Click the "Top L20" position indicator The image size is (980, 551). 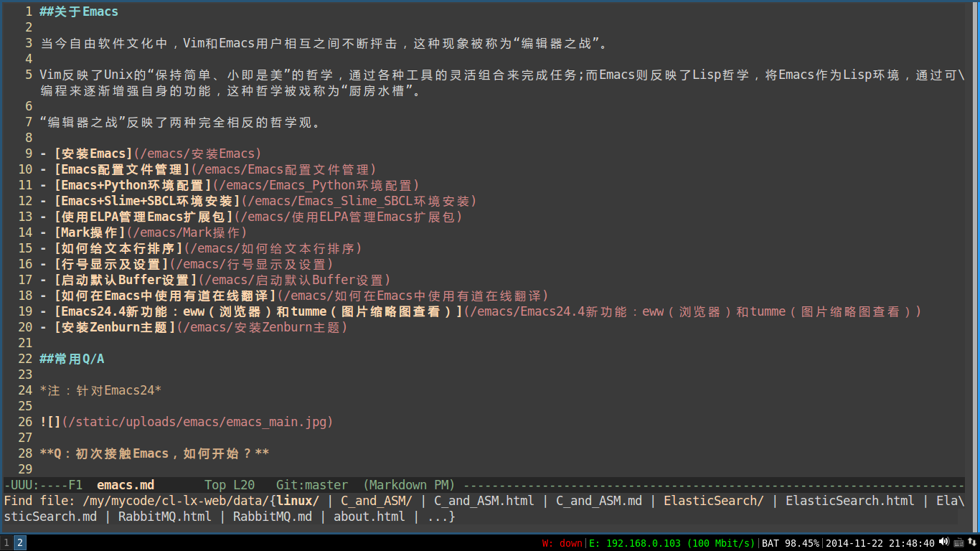point(230,485)
